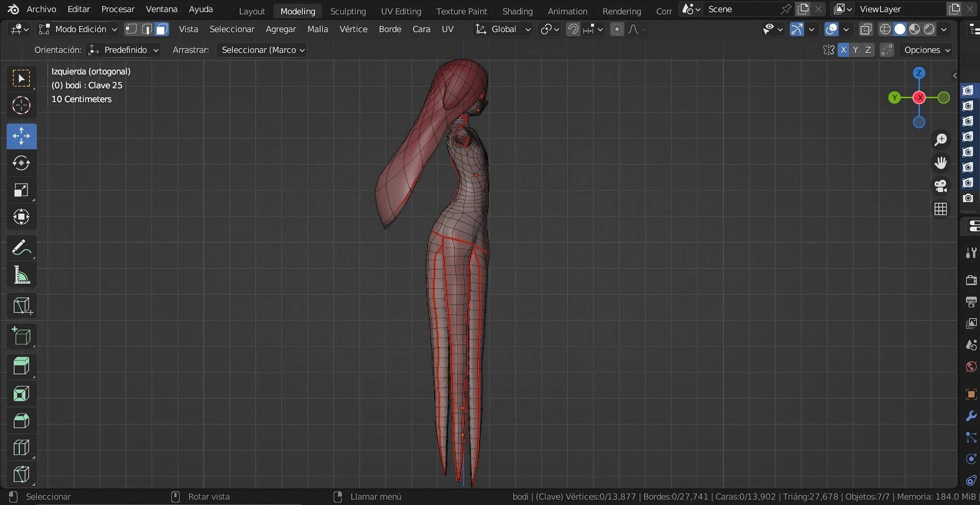This screenshot has width=980, height=505.
Task: Choose the Measure ruler tool
Action: [21, 276]
